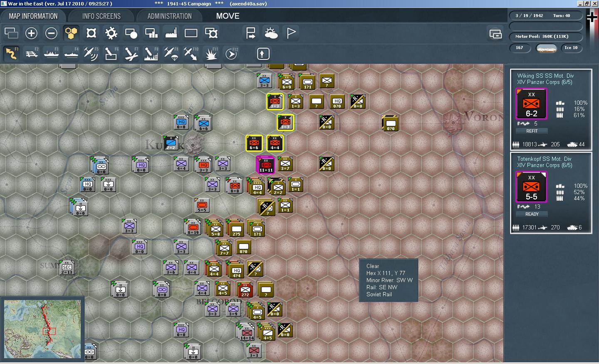Zoom in the map with plus icon
This screenshot has height=364, width=599.
[x=31, y=33]
